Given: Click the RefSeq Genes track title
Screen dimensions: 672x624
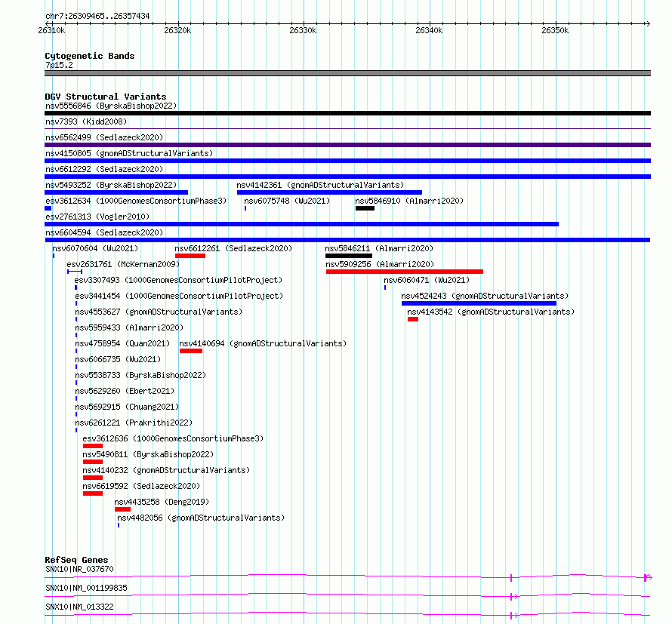Looking at the screenshot, I should [x=76, y=560].
